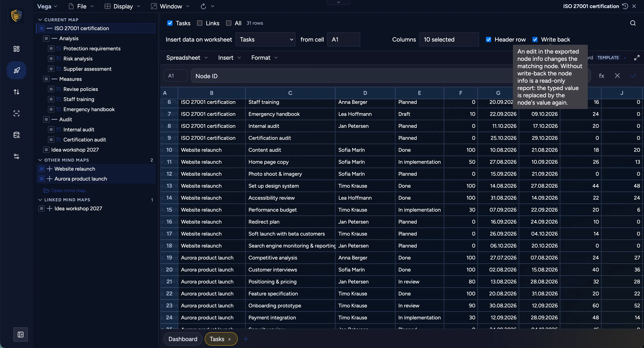Click the TEMPLATE badge

pyautogui.click(x=608, y=58)
